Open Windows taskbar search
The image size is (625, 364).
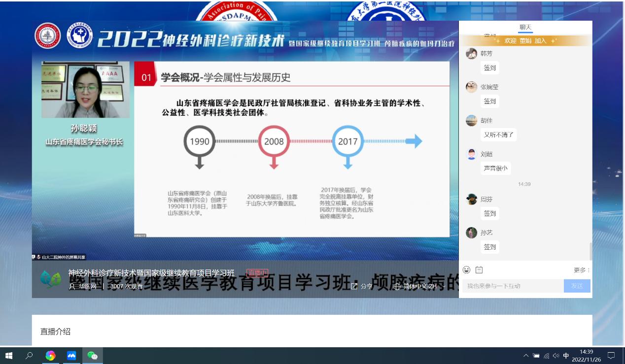pos(29,355)
